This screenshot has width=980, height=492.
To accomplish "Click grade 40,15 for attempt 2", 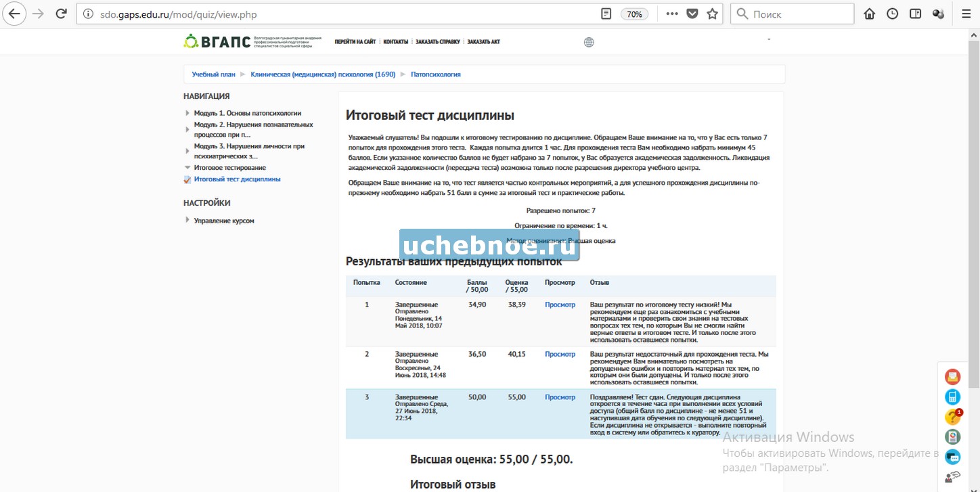I will pyautogui.click(x=516, y=354).
